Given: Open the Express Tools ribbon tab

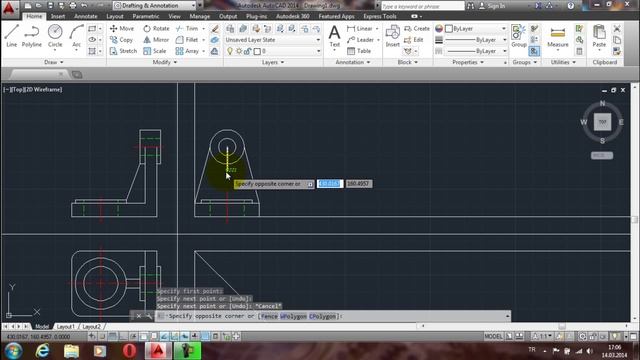Looking at the screenshot, I should 380,16.
